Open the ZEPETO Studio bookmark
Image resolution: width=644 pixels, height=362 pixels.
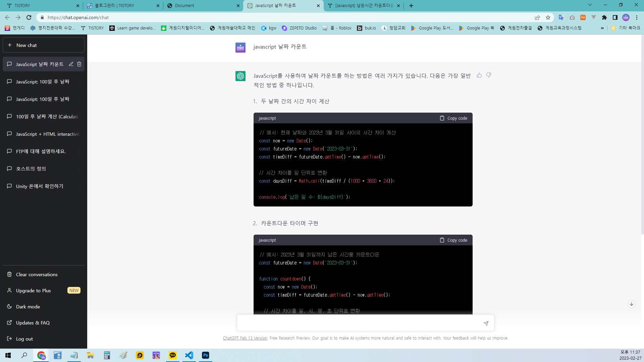(299, 28)
